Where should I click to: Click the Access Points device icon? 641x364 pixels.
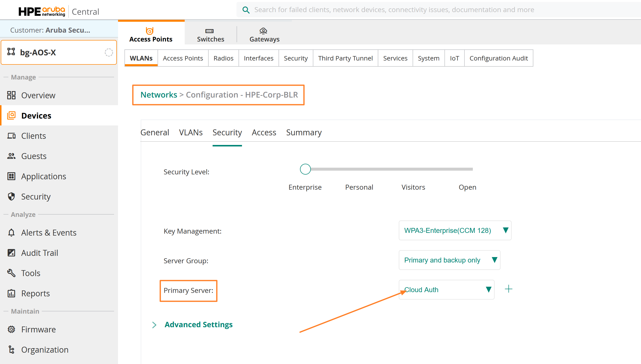tap(149, 31)
